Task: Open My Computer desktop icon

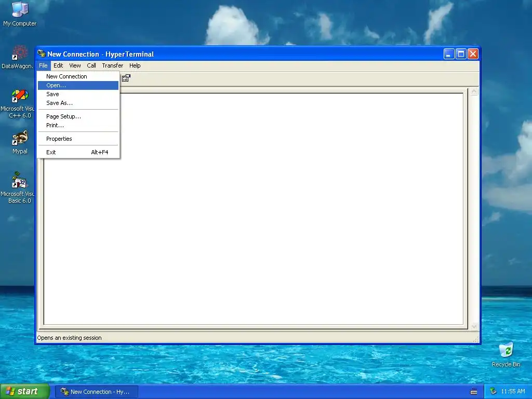Action: point(20,14)
